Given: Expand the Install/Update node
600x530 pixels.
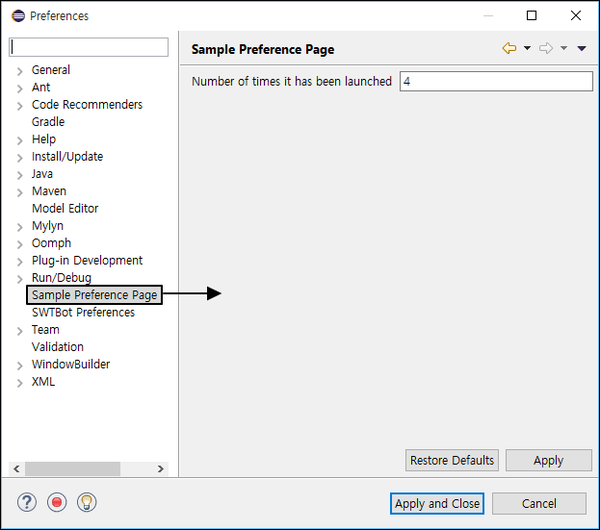Looking at the screenshot, I should coord(20,158).
